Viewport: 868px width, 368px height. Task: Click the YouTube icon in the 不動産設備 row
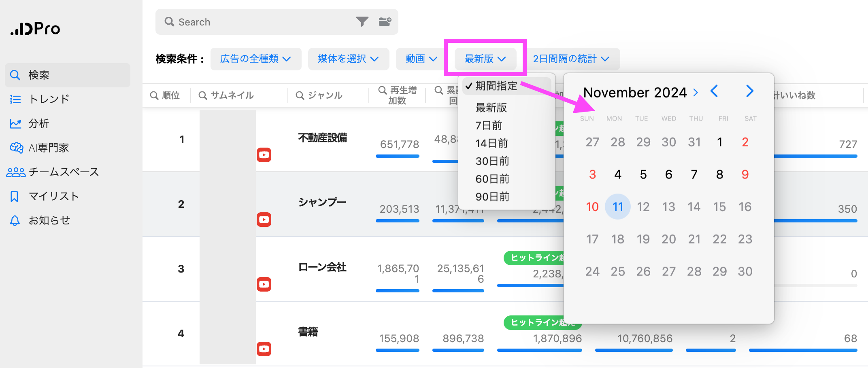click(264, 155)
